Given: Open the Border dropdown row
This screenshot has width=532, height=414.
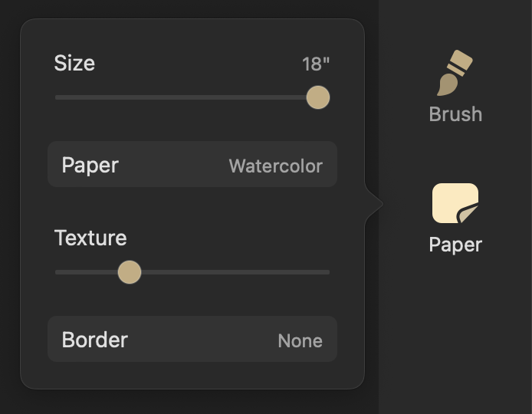Looking at the screenshot, I should pos(192,339).
